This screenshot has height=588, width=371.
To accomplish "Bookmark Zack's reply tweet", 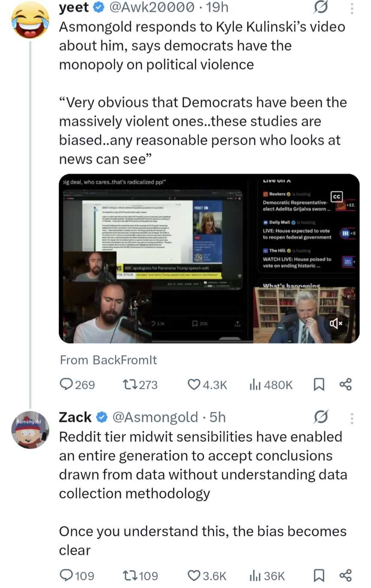I will coord(319,575).
